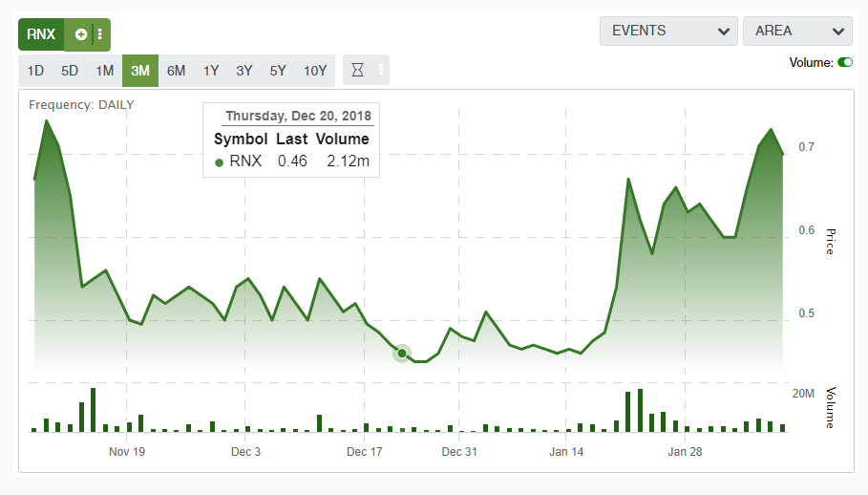The image size is (868, 495).
Task: Click the Dec 31 date axis label
Action: coord(459,452)
